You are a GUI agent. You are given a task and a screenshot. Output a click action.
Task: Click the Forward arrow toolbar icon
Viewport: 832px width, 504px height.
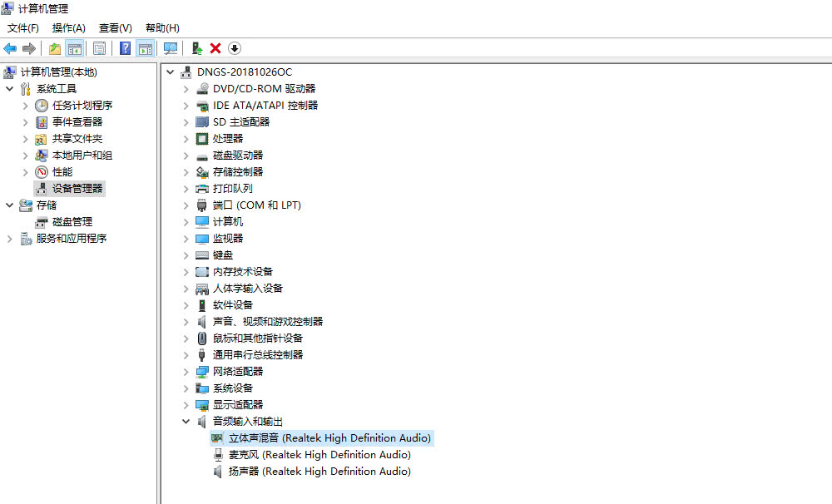click(28, 49)
